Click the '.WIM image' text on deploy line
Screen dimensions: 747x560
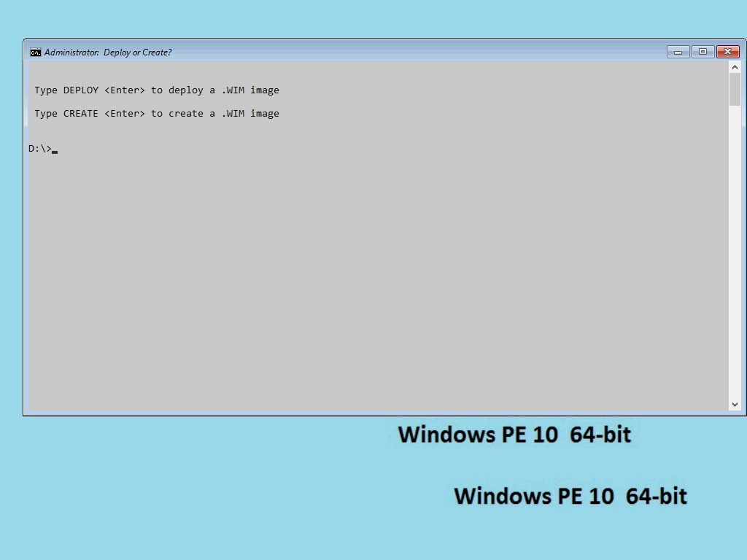pos(252,90)
